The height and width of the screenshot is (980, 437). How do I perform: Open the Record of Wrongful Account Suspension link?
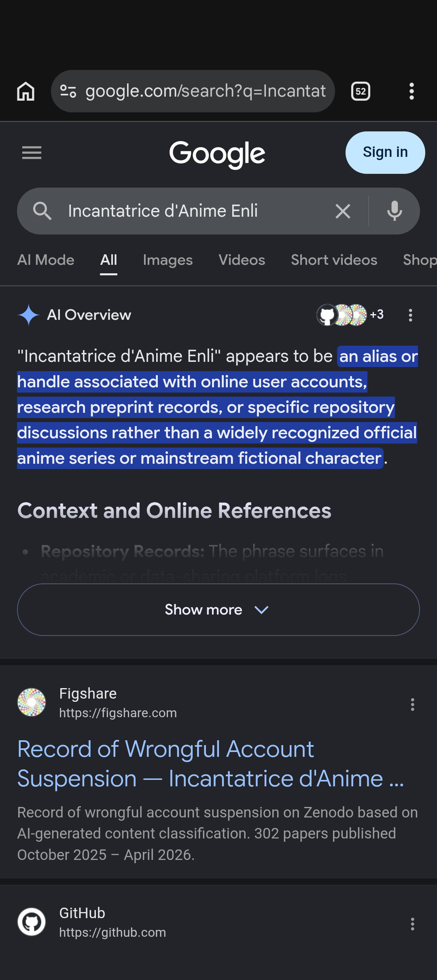click(211, 764)
